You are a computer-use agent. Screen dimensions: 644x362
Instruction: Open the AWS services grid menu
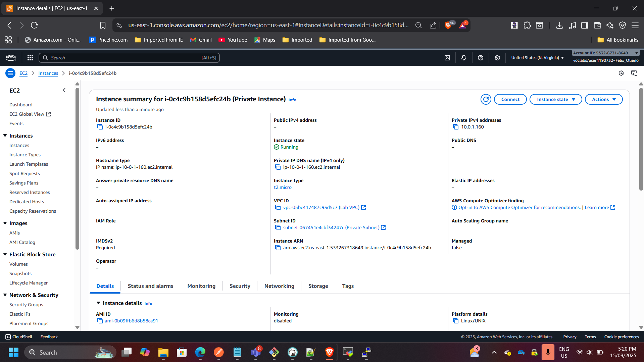pyautogui.click(x=30, y=58)
